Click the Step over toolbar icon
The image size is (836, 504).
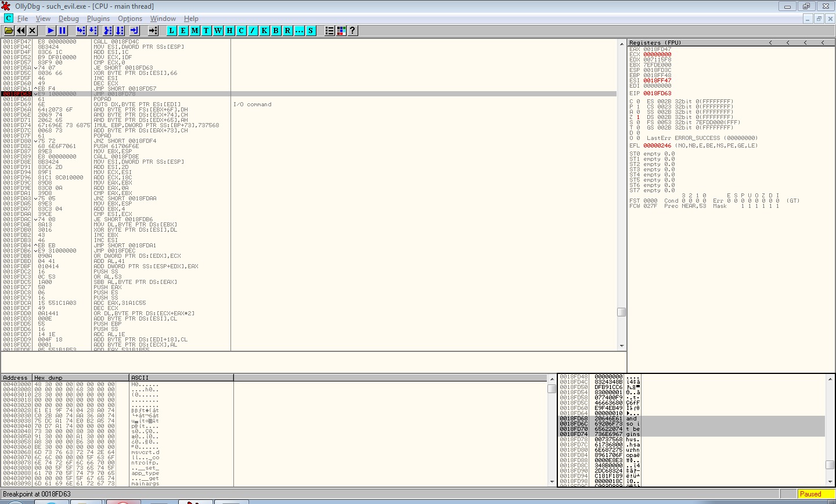point(93,30)
